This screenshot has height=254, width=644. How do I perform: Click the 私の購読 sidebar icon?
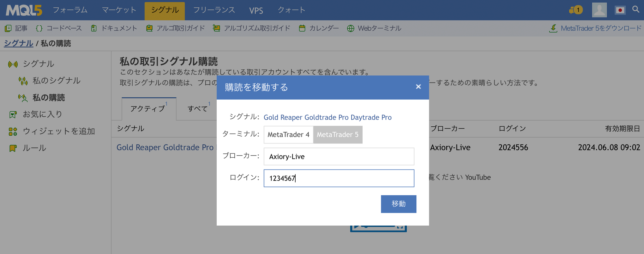point(23,98)
